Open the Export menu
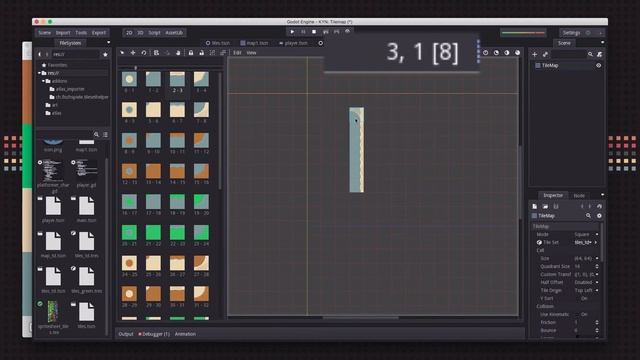This screenshot has width=640, height=360. coord(99,33)
